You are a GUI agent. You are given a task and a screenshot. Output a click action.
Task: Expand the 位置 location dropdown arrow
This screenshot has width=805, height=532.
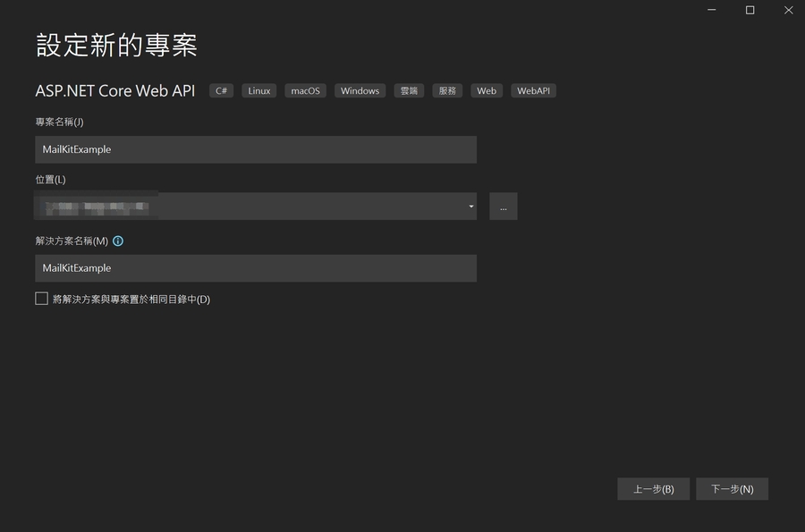click(x=470, y=206)
